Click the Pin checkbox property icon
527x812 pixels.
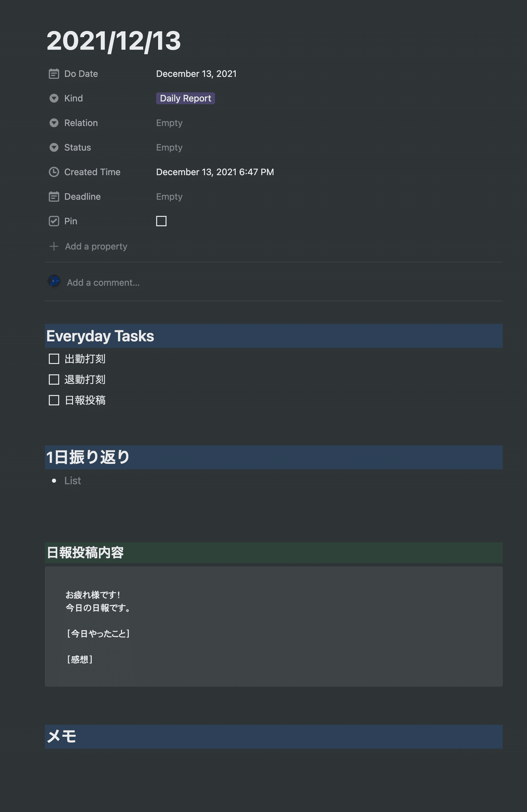[x=54, y=221]
